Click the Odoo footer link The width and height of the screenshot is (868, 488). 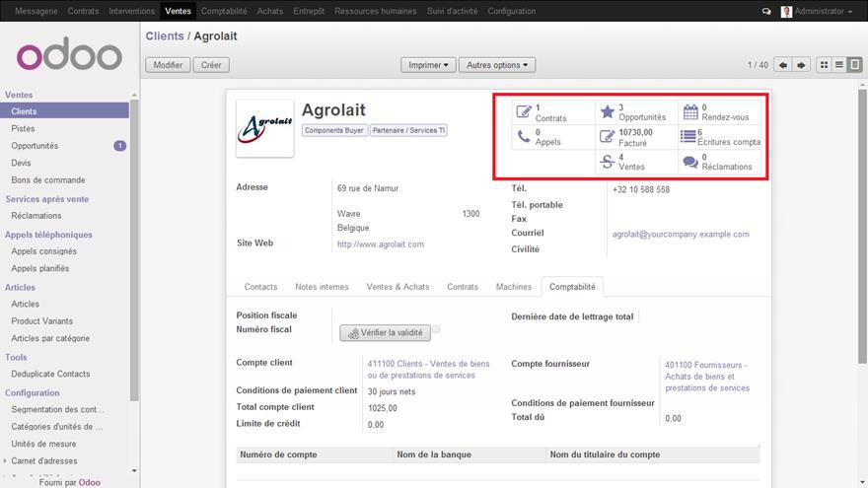89,482
